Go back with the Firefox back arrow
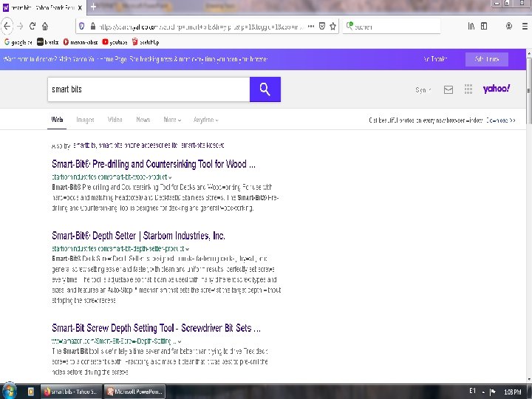Image resolution: width=532 pixels, height=399 pixels. click(7, 26)
